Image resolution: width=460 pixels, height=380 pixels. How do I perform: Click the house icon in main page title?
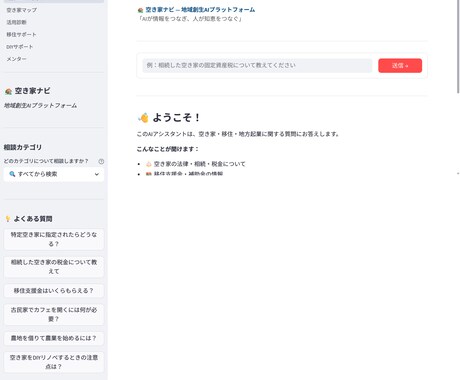point(140,10)
